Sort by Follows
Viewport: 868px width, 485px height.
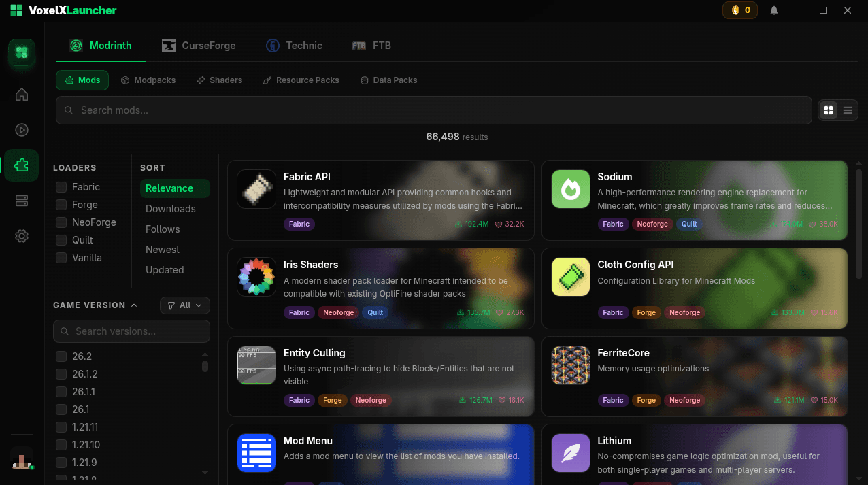(x=175, y=229)
